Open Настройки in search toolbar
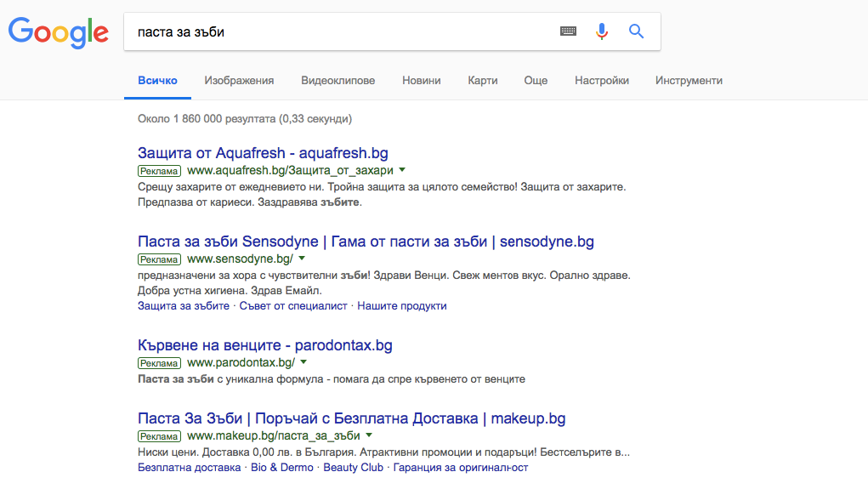Image resolution: width=868 pixels, height=489 pixels. pyautogui.click(x=602, y=81)
